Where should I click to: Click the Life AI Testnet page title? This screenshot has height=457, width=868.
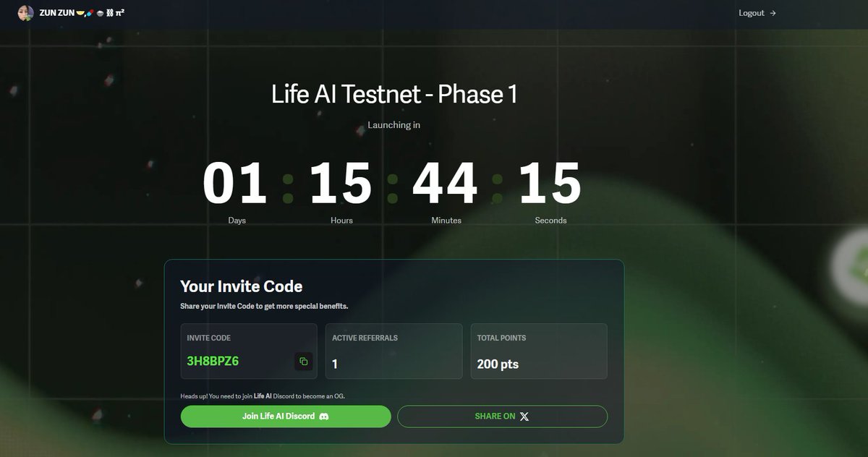pos(393,94)
